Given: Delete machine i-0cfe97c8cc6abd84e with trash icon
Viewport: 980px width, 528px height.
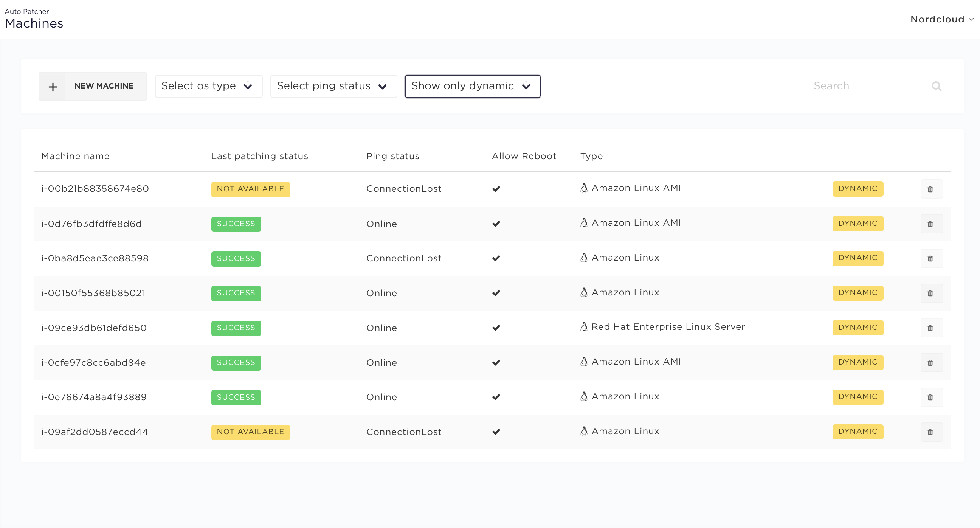Looking at the screenshot, I should point(931,362).
